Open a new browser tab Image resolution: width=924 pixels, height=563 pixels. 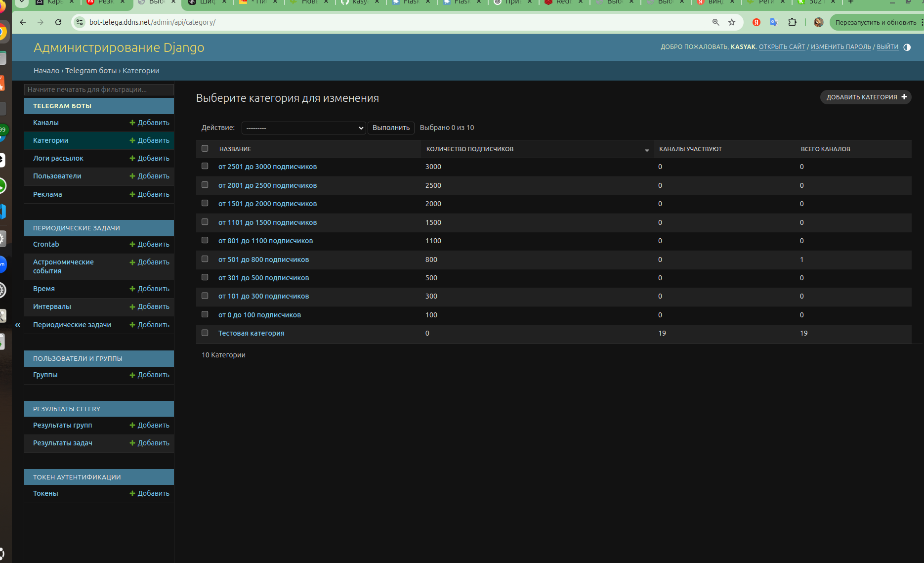[x=851, y=2]
